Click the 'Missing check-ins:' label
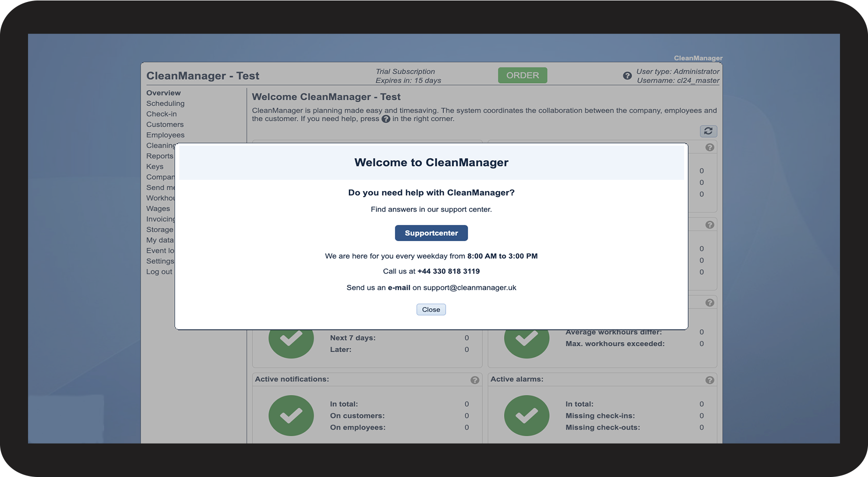Image resolution: width=868 pixels, height=477 pixels. tap(600, 416)
